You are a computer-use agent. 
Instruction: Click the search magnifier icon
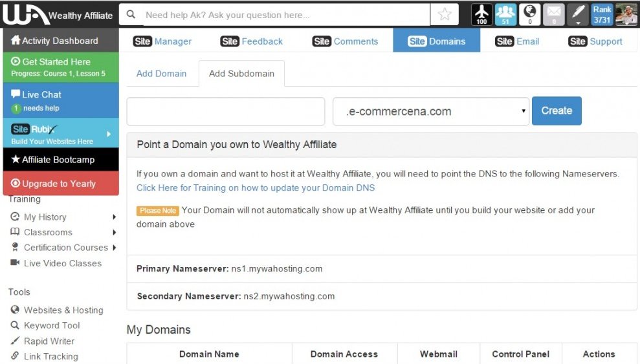131,15
